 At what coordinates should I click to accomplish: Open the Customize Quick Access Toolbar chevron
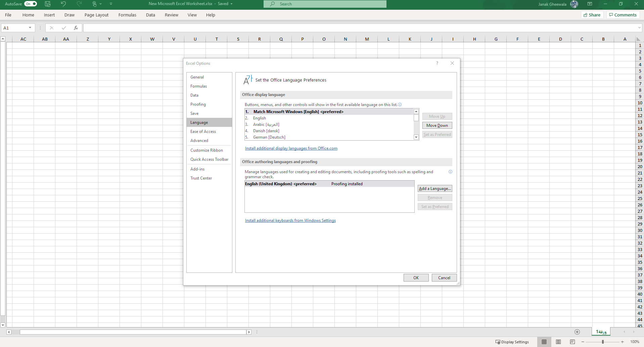(111, 4)
